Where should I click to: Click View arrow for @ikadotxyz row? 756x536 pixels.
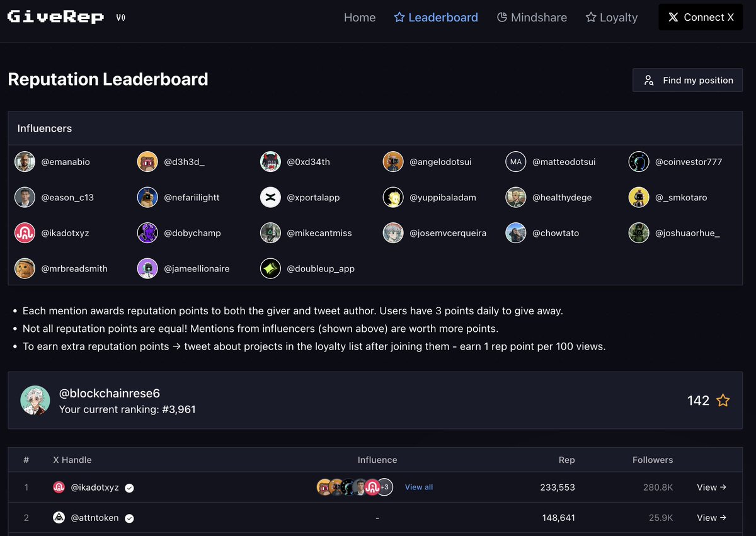(712, 488)
